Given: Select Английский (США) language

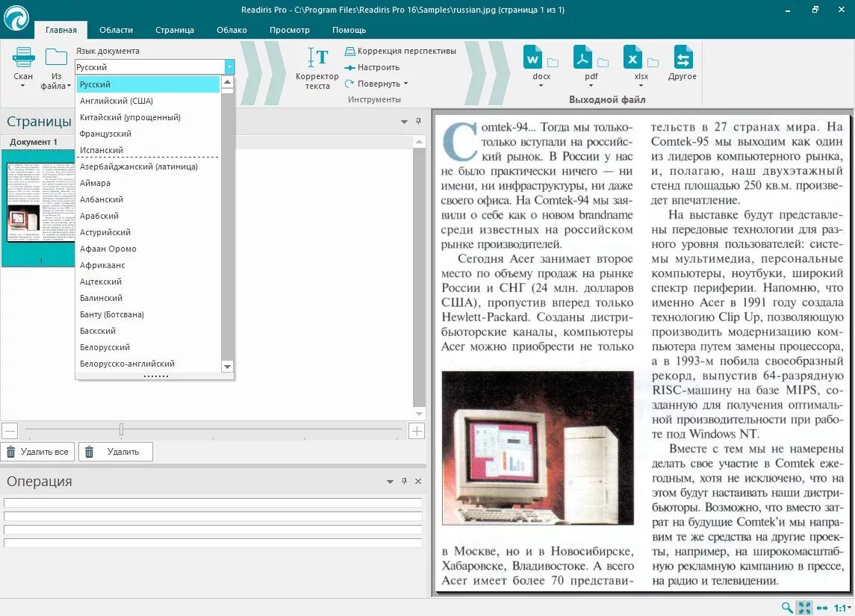Looking at the screenshot, I should tap(148, 101).
